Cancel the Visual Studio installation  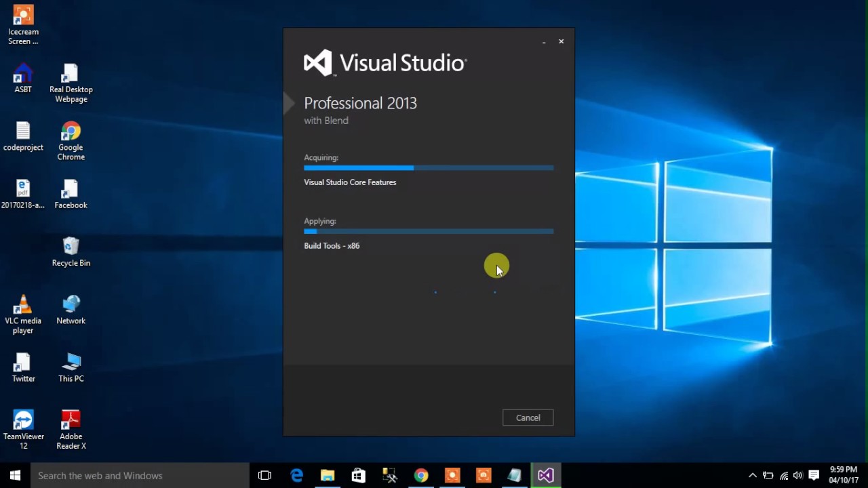(528, 418)
